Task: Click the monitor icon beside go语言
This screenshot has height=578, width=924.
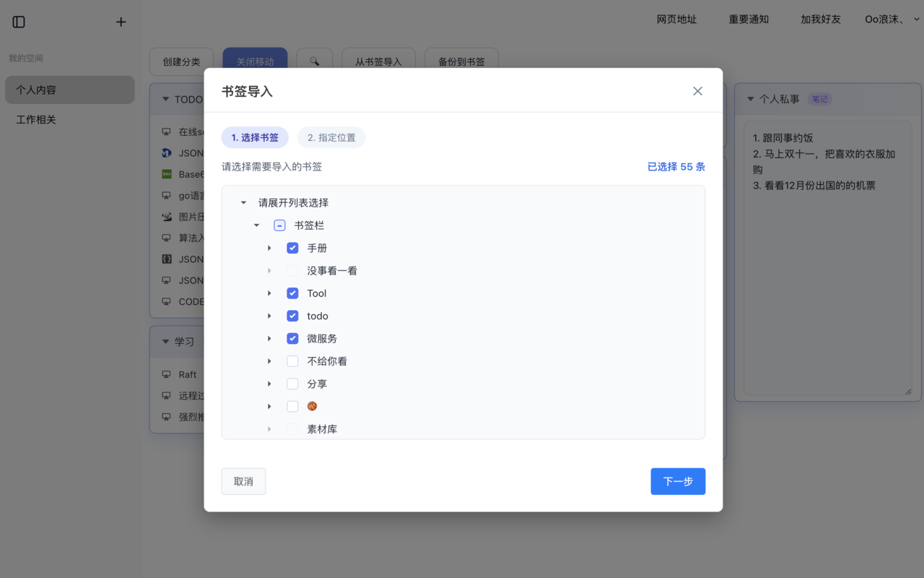Action: (x=167, y=196)
